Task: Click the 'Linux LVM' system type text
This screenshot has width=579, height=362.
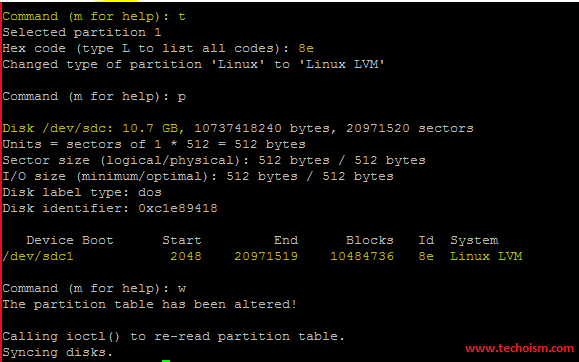Action: tap(486, 256)
